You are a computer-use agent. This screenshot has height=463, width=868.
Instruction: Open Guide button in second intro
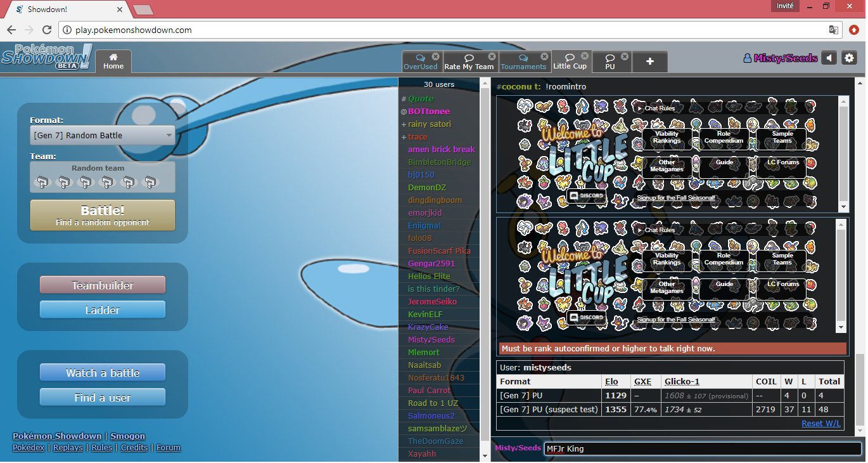(724, 288)
